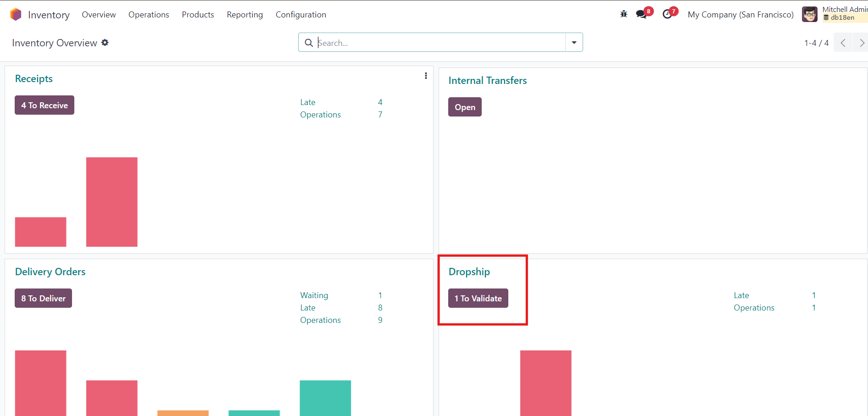The height and width of the screenshot is (416, 868).
Task: Expand the search options dropdown arrow
Action: pos(574,43)
